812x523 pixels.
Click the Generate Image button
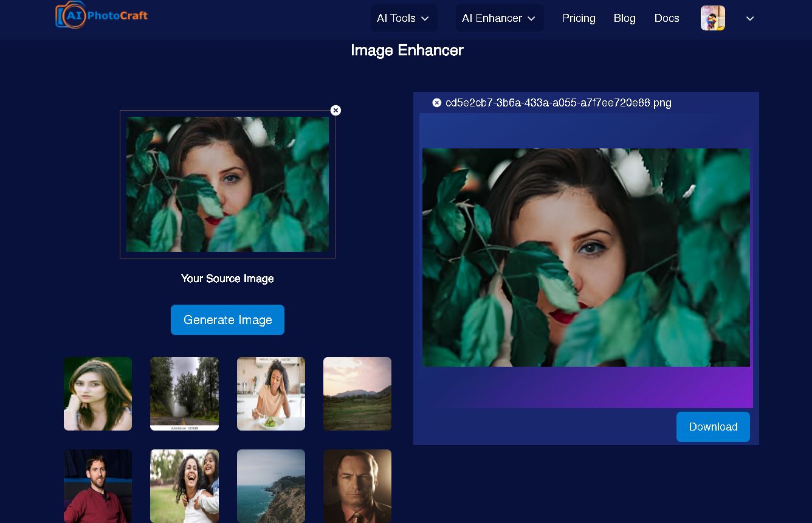click(x=227, y=320)
